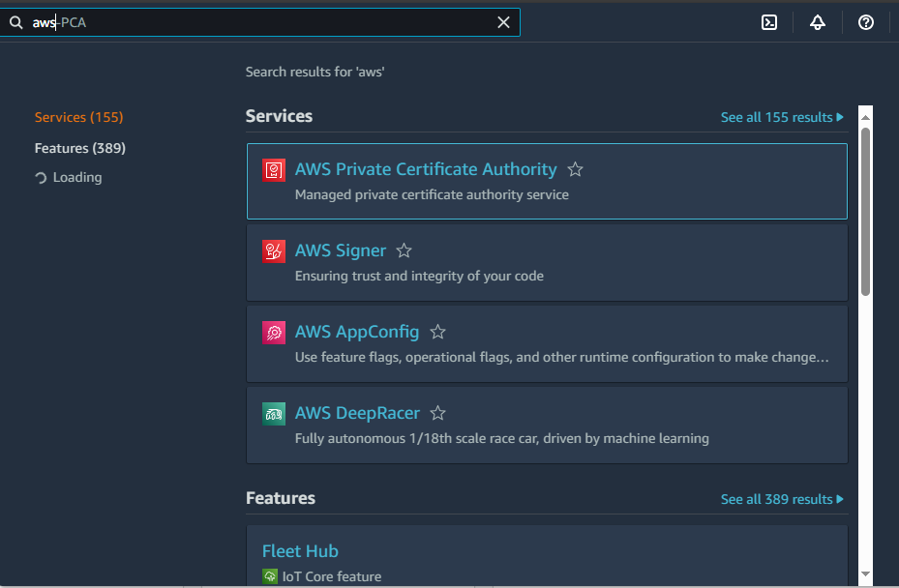See all 155 services results

[x=782, y=117]
